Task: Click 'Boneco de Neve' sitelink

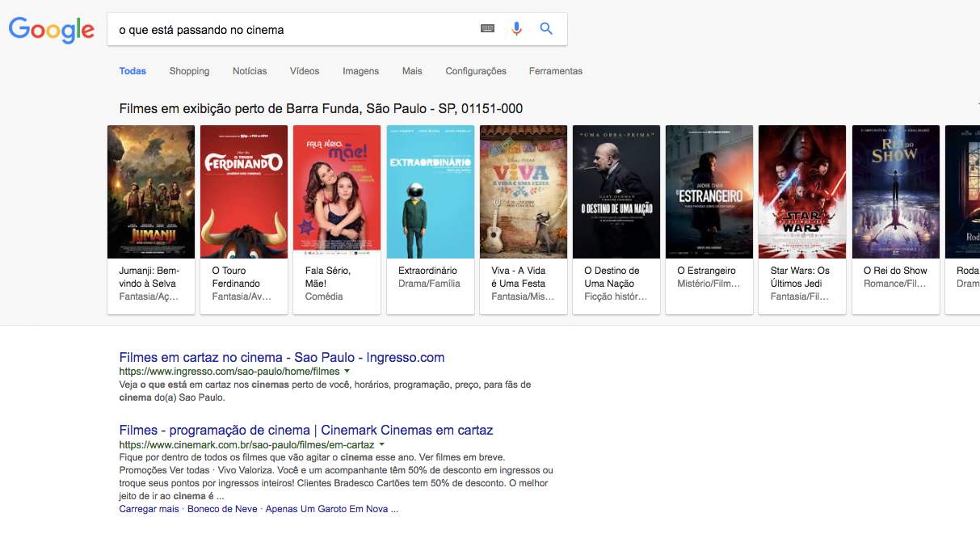Action: coord(222,509)
